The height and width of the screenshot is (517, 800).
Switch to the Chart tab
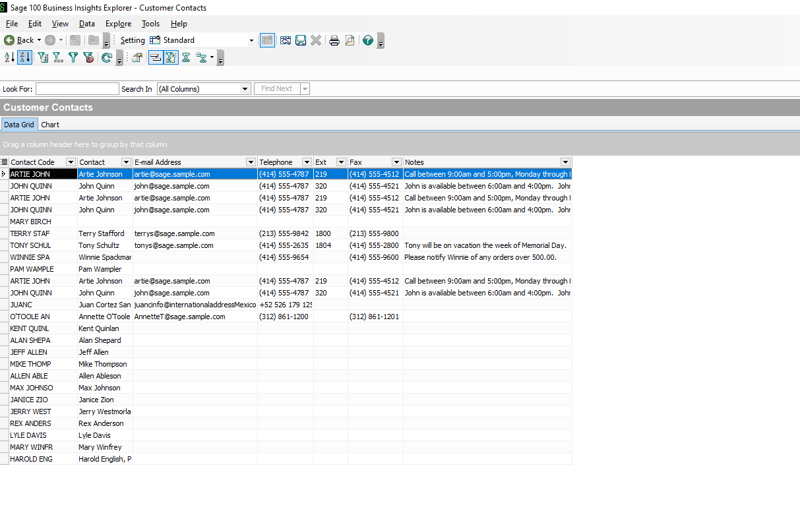coord(50,125)
